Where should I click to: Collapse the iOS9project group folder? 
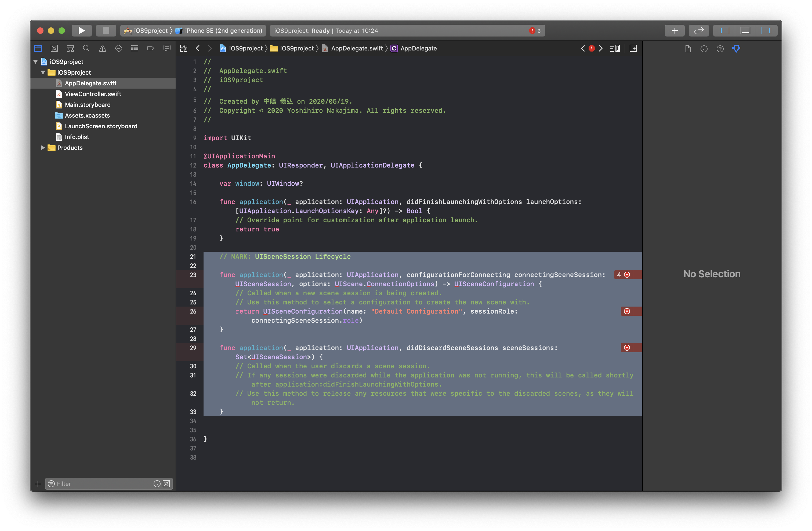[x=43, y=73]
